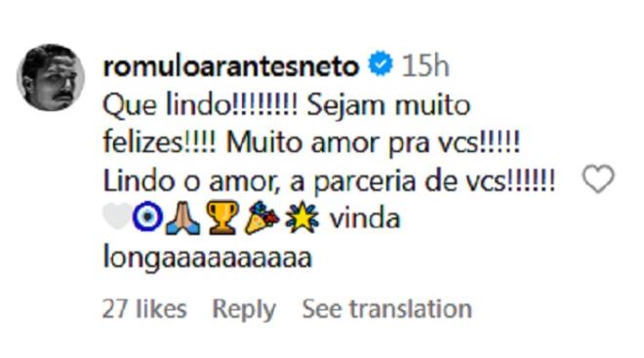Click the word 'vinda' after the emojis

[365, 219]
